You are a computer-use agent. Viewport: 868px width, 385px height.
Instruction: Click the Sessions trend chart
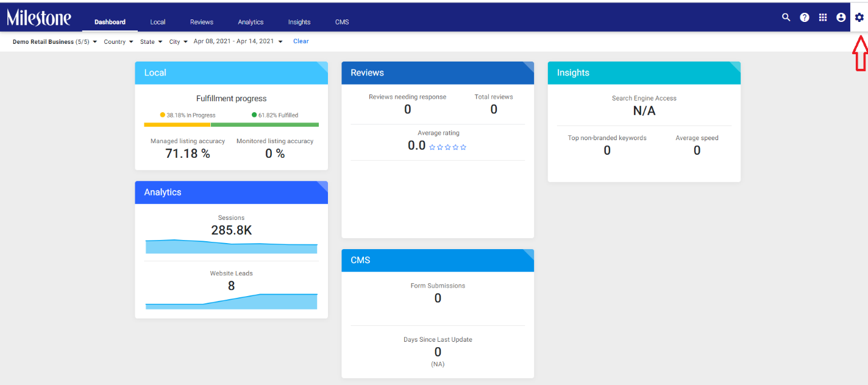[231, 246]
